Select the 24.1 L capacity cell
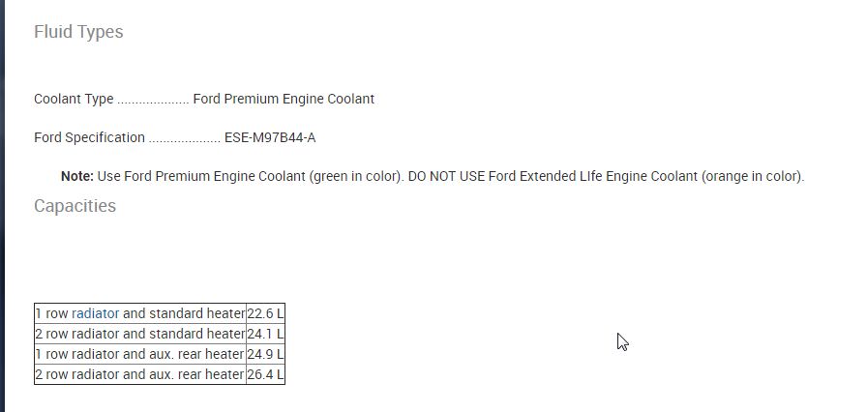The image size is (868, 412). click(265, 334)
